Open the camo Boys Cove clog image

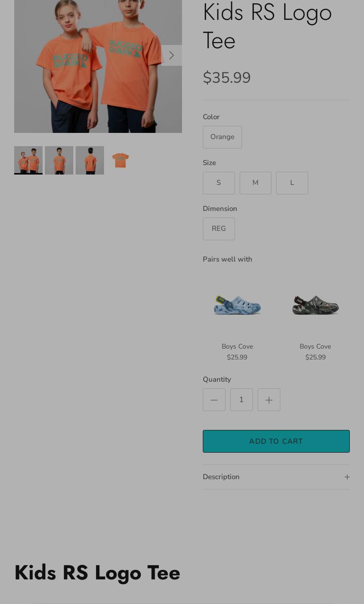point(315,305)
